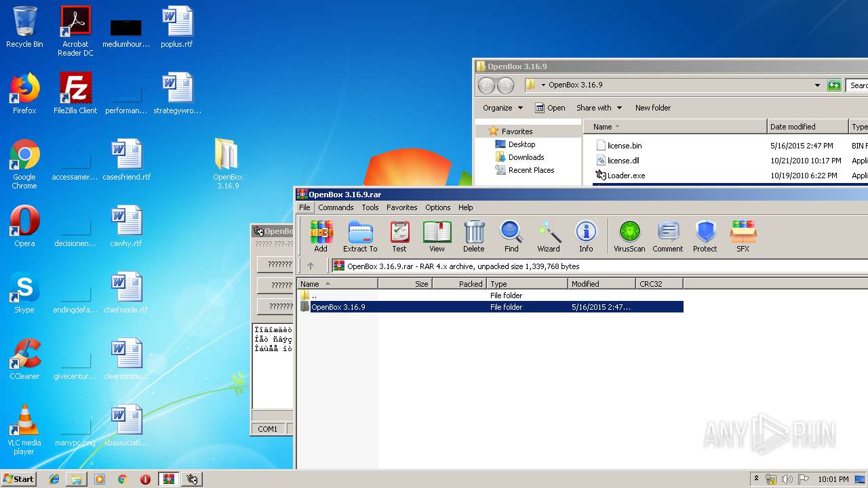Create SFX archive via toolbar icon
This screenshot has height=488, width=868.
point(743,237)
